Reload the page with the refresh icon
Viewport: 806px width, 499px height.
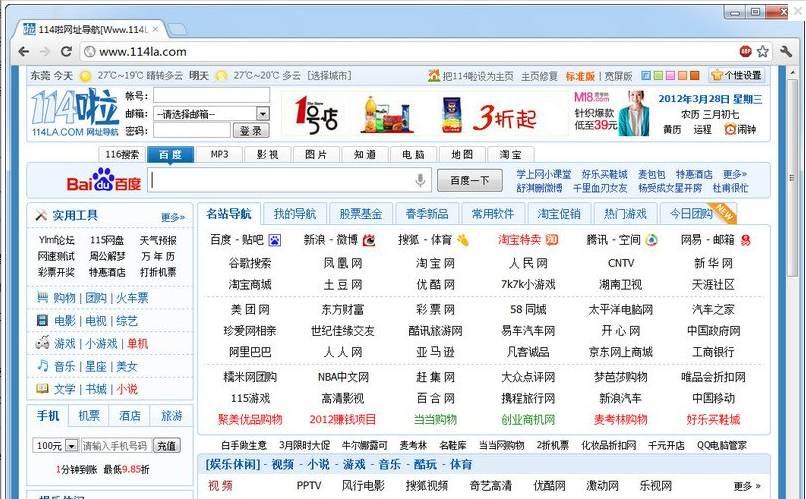point(66,51)
